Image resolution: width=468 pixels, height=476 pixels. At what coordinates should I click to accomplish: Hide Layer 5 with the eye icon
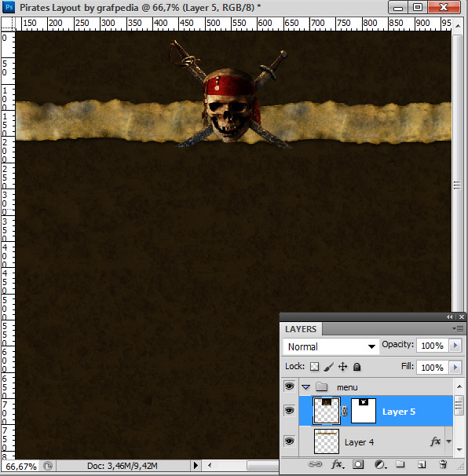289,411
